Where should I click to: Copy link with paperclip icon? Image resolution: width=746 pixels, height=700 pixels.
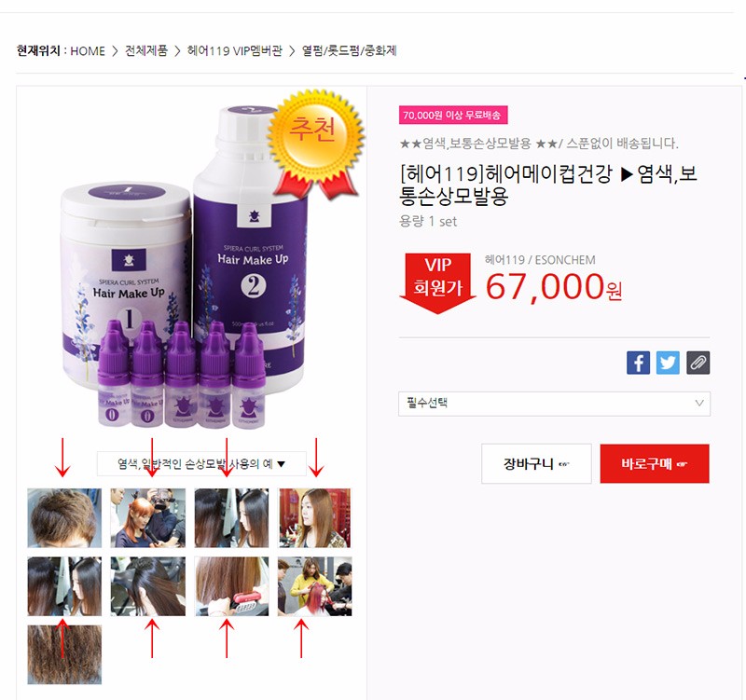pos(698,363)
